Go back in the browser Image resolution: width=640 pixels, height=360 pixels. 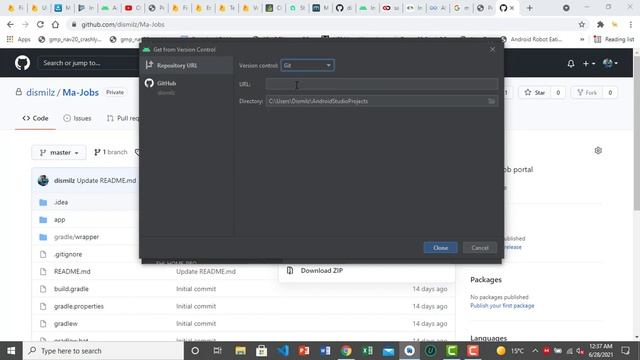click(x=10, y=24)
